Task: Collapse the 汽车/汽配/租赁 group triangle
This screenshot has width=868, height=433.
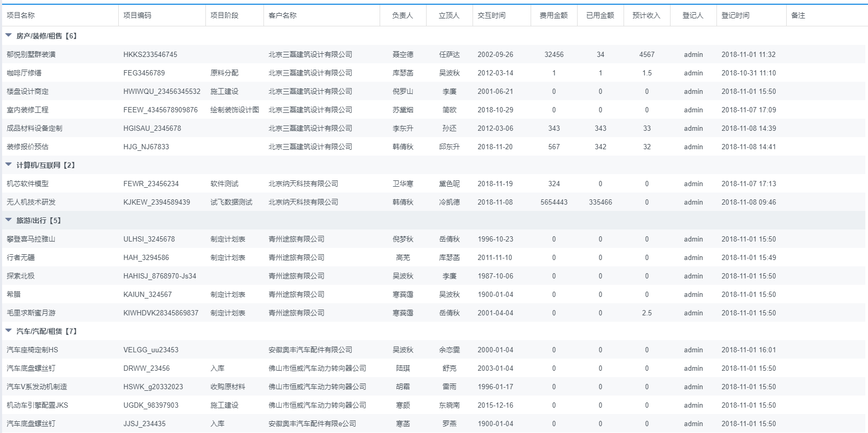Action: (x=8, y=331)
